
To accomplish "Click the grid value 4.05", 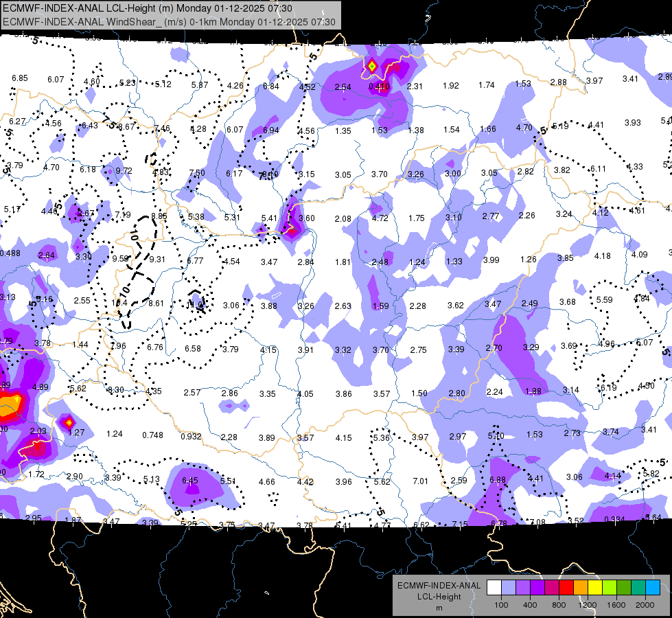I will [305, 393].
